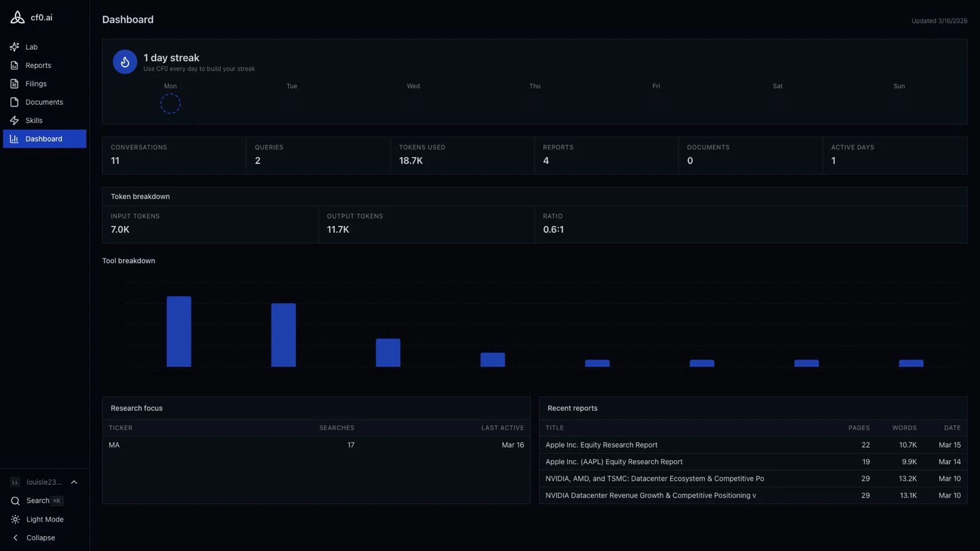Click the Search magnifier icon
980x551 pixels.
click(x=15, y=501)
